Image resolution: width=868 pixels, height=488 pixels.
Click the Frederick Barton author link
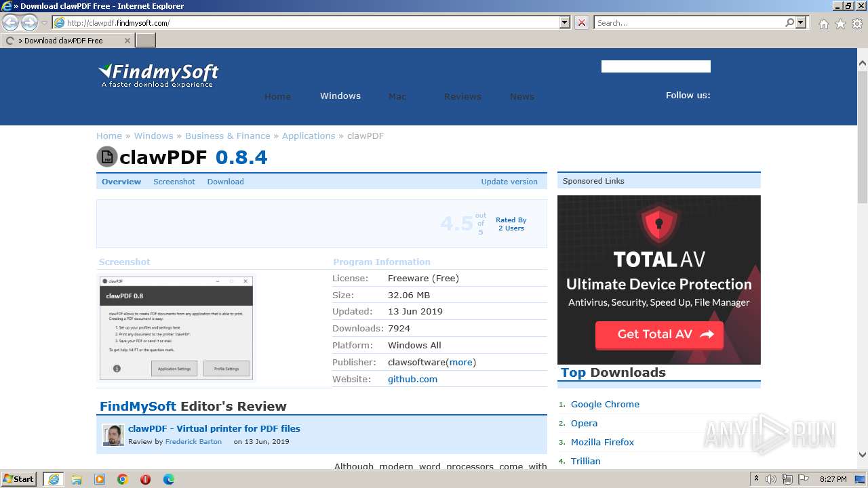193,441
